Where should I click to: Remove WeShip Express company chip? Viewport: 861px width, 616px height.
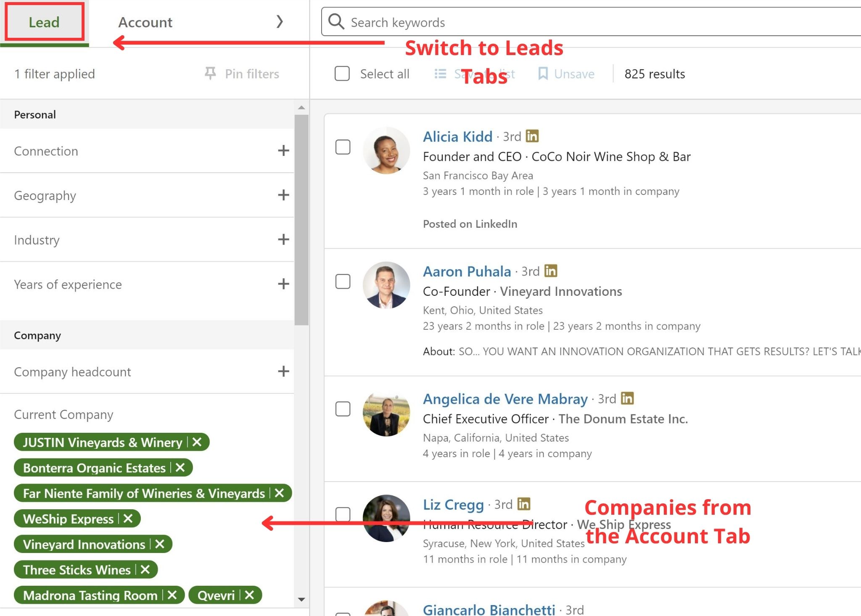coord(128,519)
